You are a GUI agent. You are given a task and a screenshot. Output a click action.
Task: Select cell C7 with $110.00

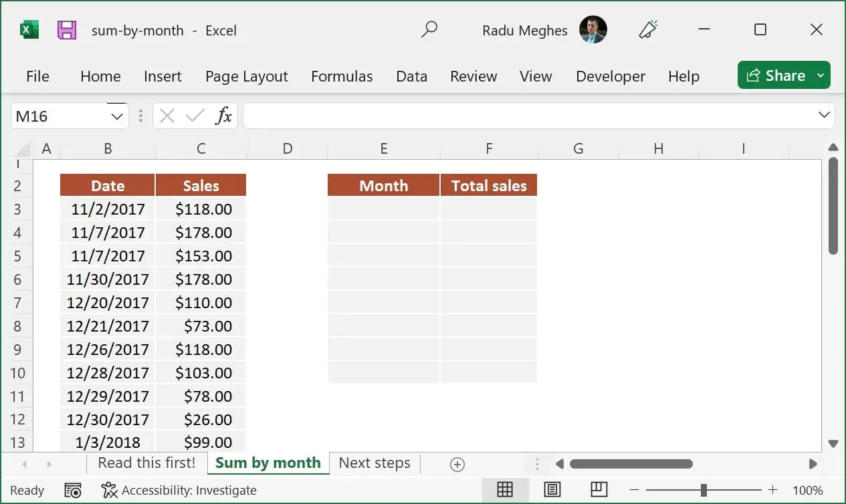coord(201,302)
